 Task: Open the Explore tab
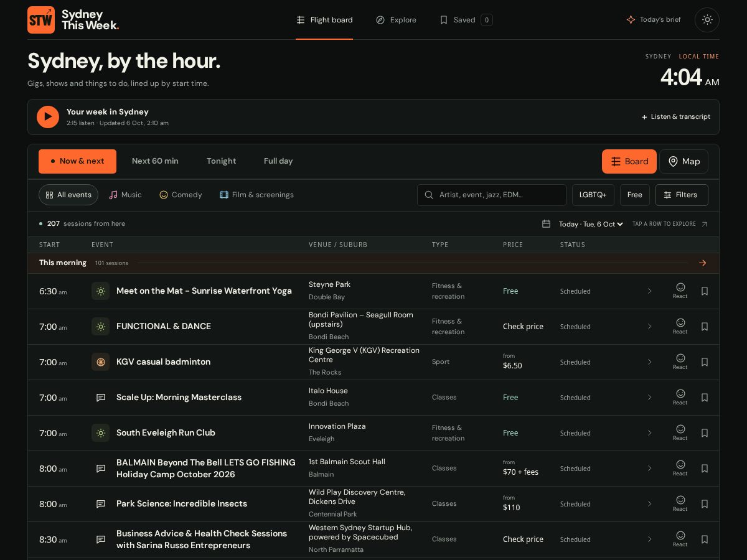396,20
